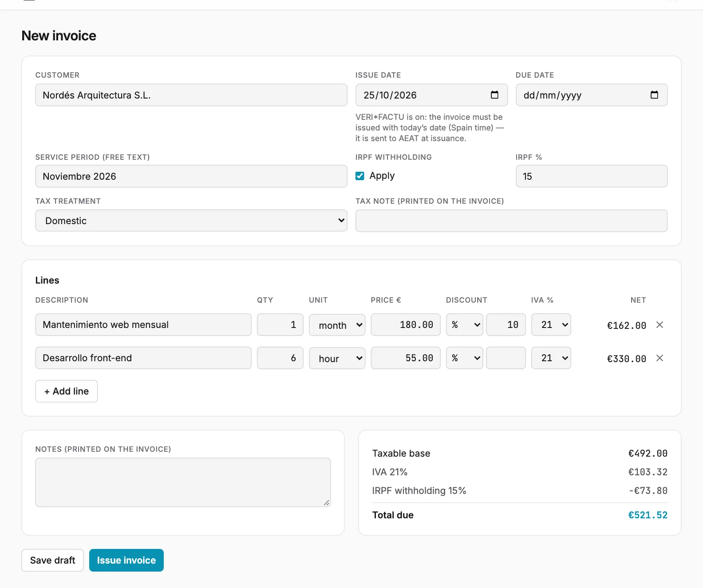Open the due date calendar picker

[654, 95]
